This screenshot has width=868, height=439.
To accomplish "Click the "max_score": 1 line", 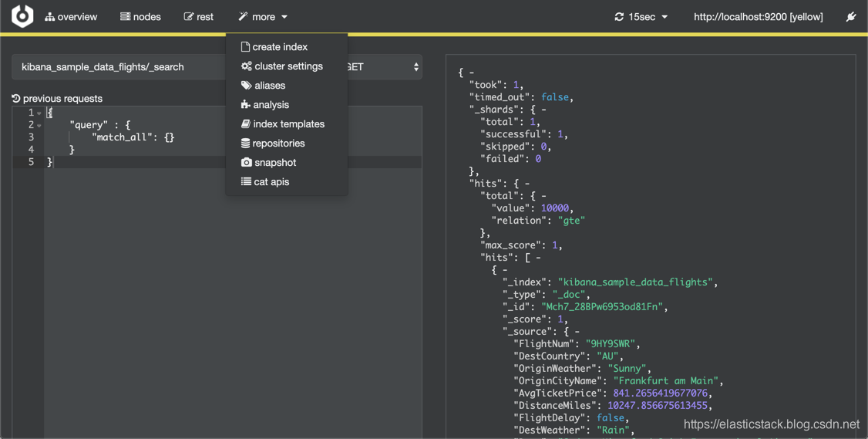I will click(x=521, y=245).
